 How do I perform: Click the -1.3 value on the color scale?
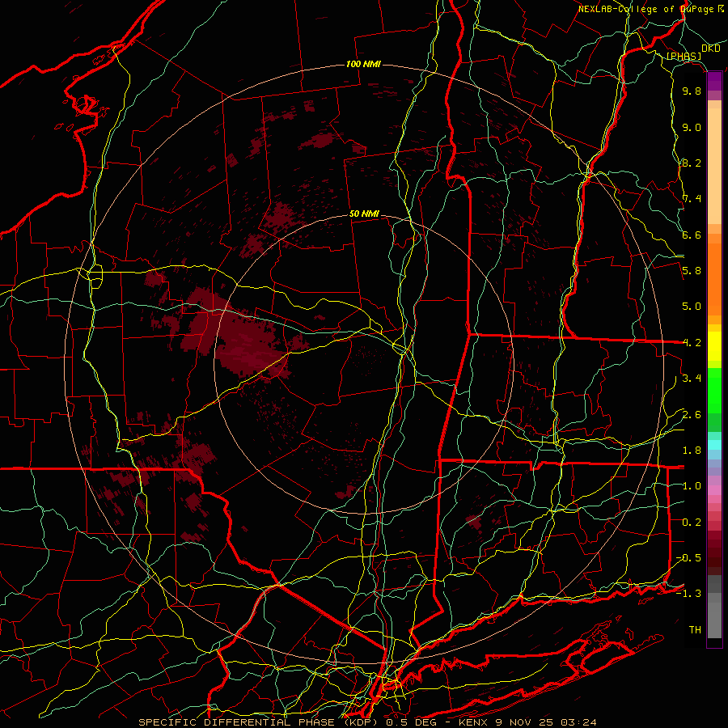(688, 594)
